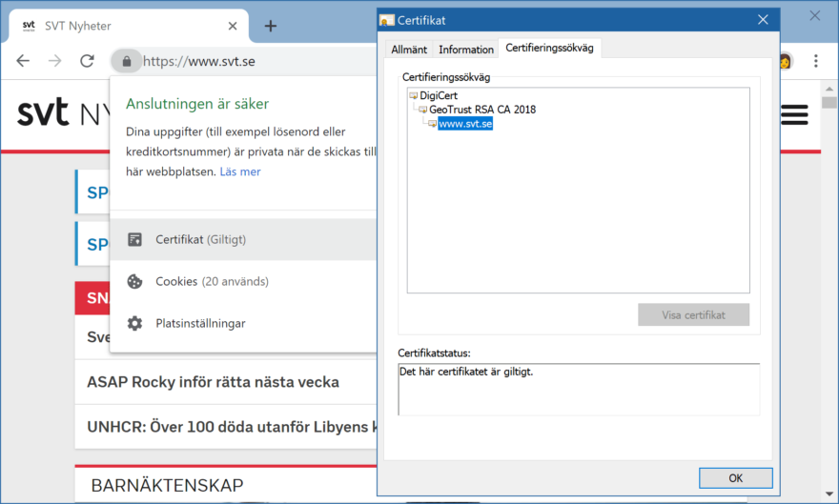The height and width of the screenshot is (504, 839).
Task: Reload the page with the refresh icon
Action: point(87,61)
